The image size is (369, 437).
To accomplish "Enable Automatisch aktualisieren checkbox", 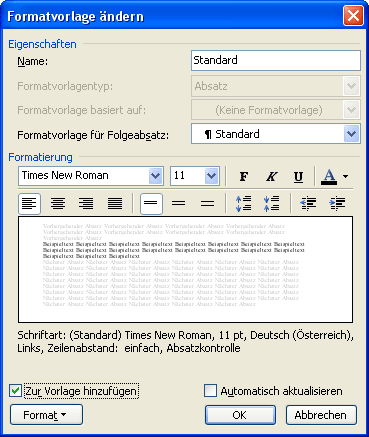I will pyautogui.click(x=210, y=391).
